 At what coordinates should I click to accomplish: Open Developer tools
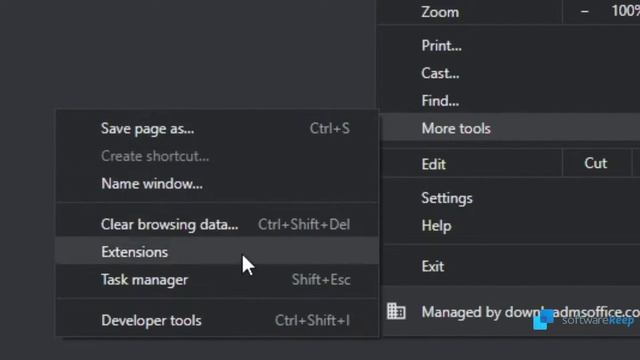217,320
